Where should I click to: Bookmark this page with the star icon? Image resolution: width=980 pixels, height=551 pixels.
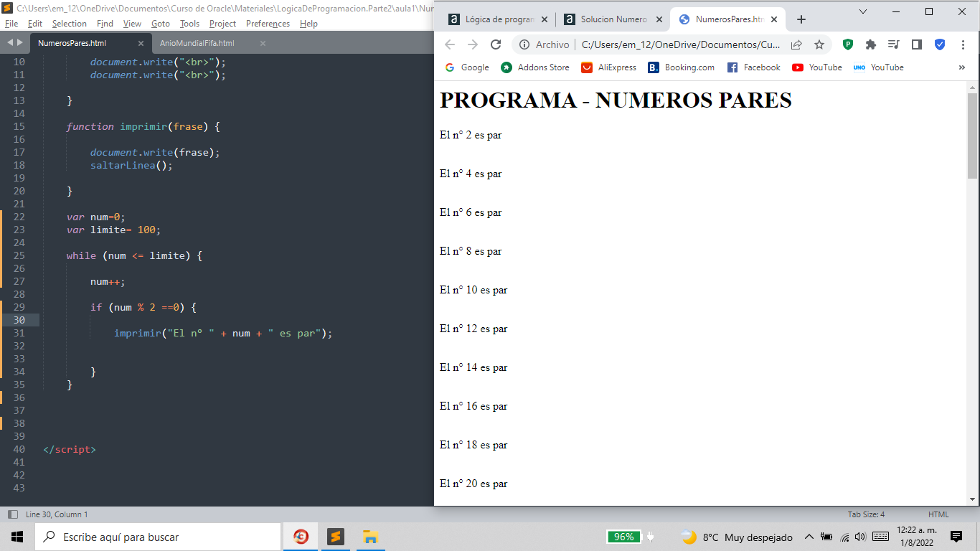pos(819,44)
